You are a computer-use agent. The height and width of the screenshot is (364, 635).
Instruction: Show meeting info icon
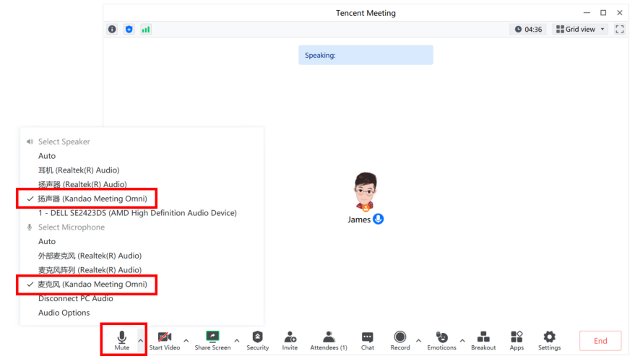coord(112,29)
